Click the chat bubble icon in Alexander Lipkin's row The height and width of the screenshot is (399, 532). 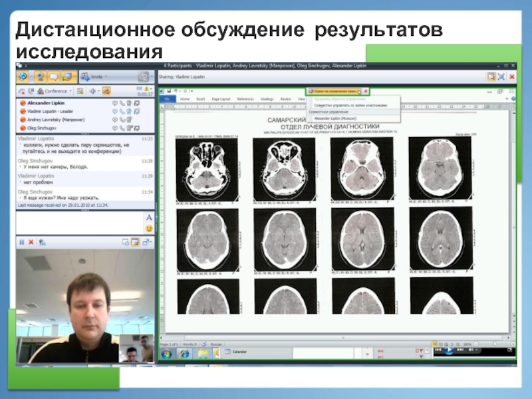click(115, 103)
